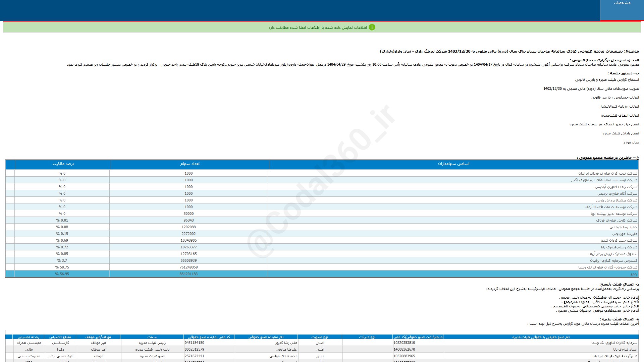The height and width of the screenshot is (362, 644).
Task: Select share count 96848
Action: 189,221
